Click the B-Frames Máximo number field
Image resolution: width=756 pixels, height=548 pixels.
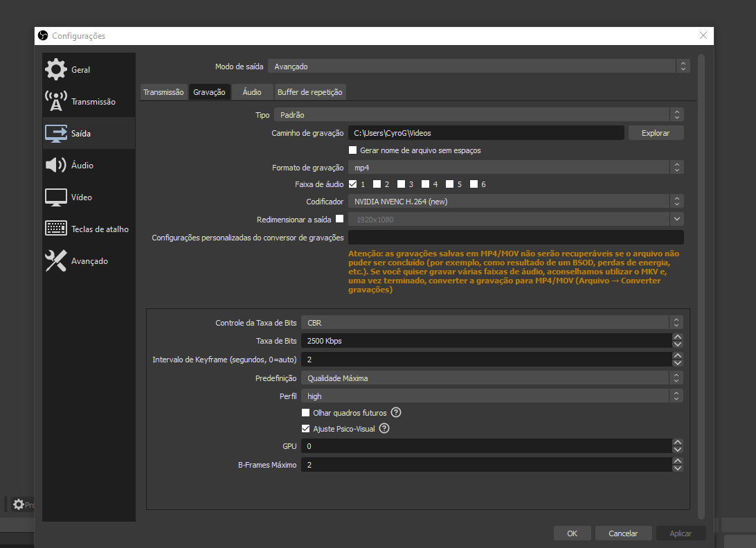[x=487, y=465]
